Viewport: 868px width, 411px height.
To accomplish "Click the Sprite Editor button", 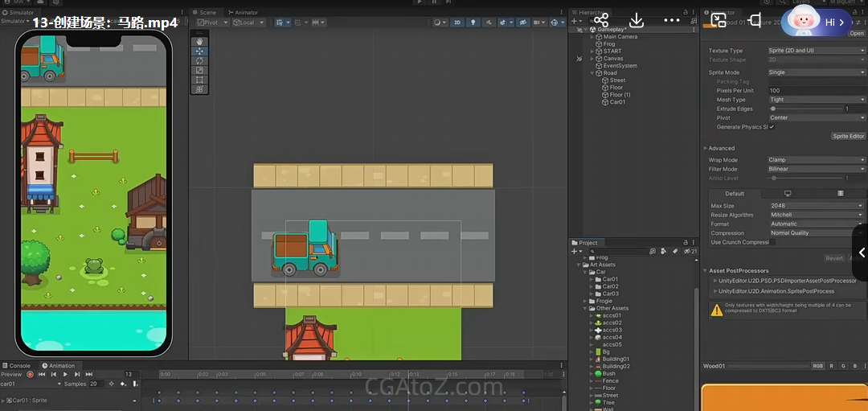I will point(848,136).
